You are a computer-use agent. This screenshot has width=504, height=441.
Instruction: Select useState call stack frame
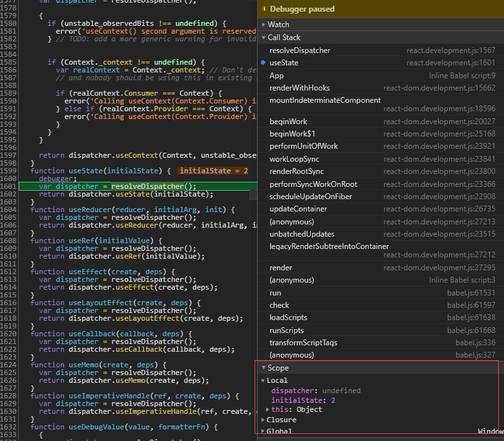[x=381, y=63]
